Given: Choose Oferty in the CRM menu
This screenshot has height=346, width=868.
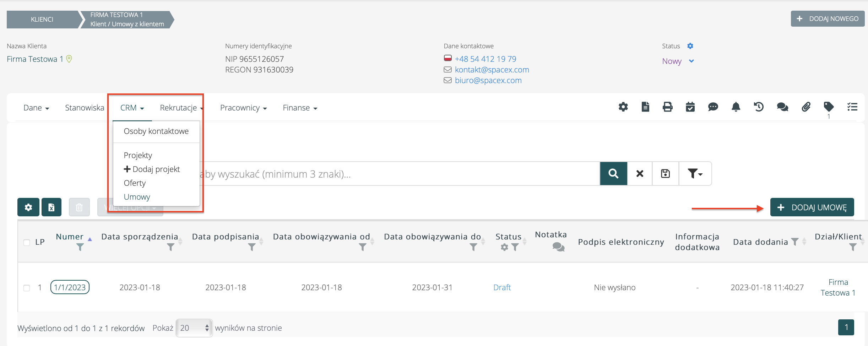Looking at the screenshot, I should click(x=135, y=183).
